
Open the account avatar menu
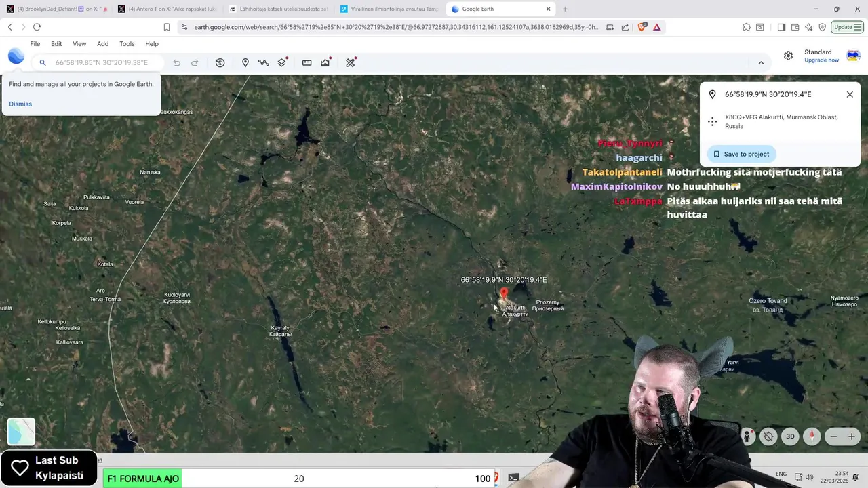tap(854, 56)
